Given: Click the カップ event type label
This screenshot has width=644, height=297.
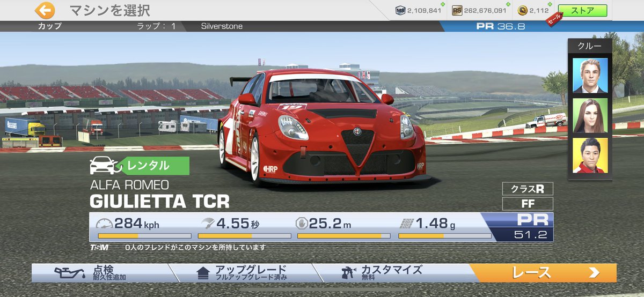Looking at the screenshot, I should tap(49, 26).
